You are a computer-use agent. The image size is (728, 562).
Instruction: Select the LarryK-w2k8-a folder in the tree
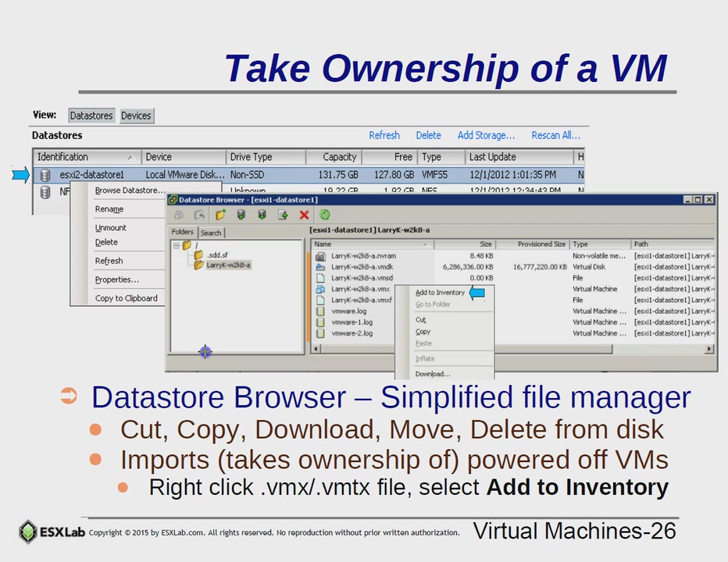click(x=228, y=265)
